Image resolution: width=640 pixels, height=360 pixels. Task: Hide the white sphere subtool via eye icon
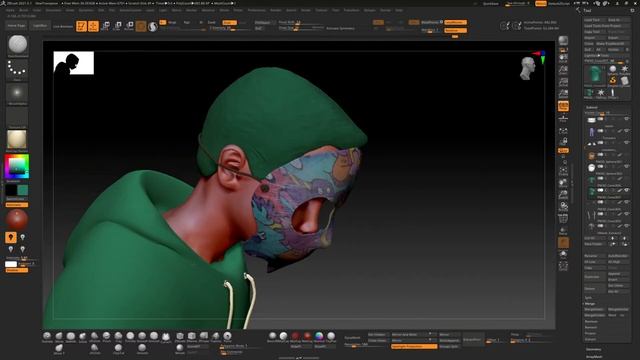pyautogui.click(x=627, y=167)
